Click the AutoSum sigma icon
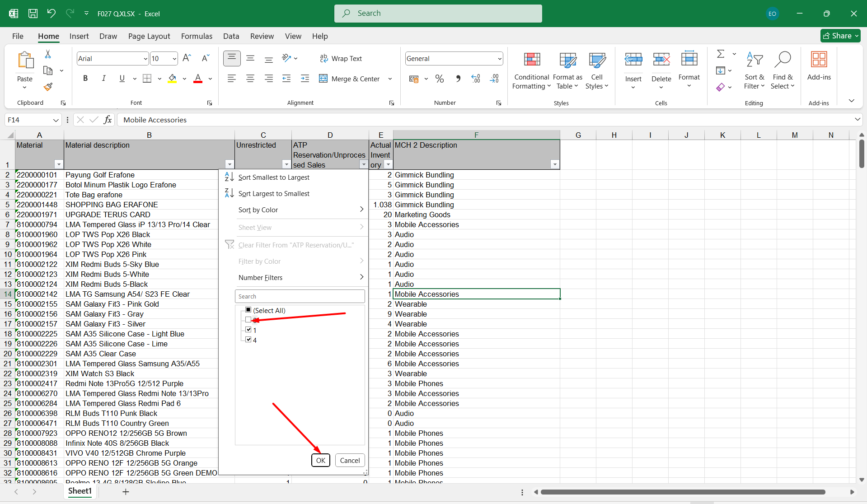The width and height of the screenshot is (867, 504). (x=721, y=54)
